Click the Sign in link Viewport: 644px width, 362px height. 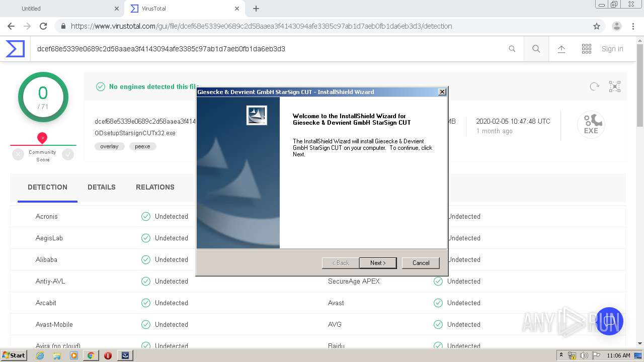[x=612, y=49]
